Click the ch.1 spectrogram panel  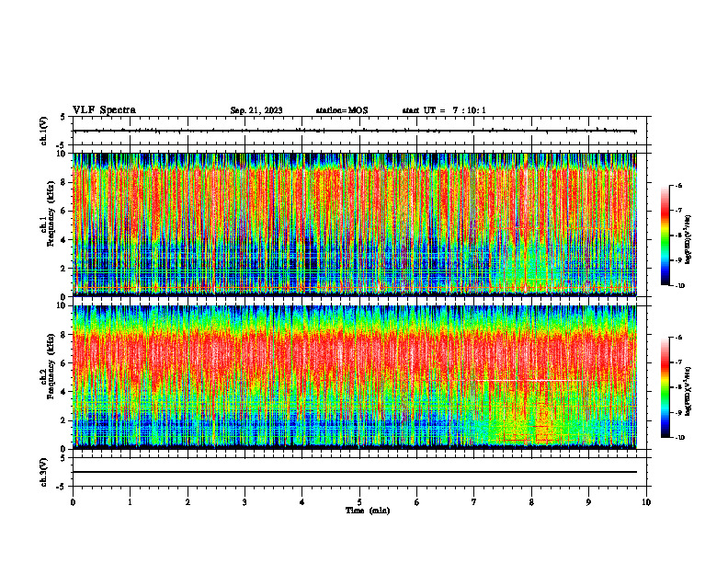(355, 224)
